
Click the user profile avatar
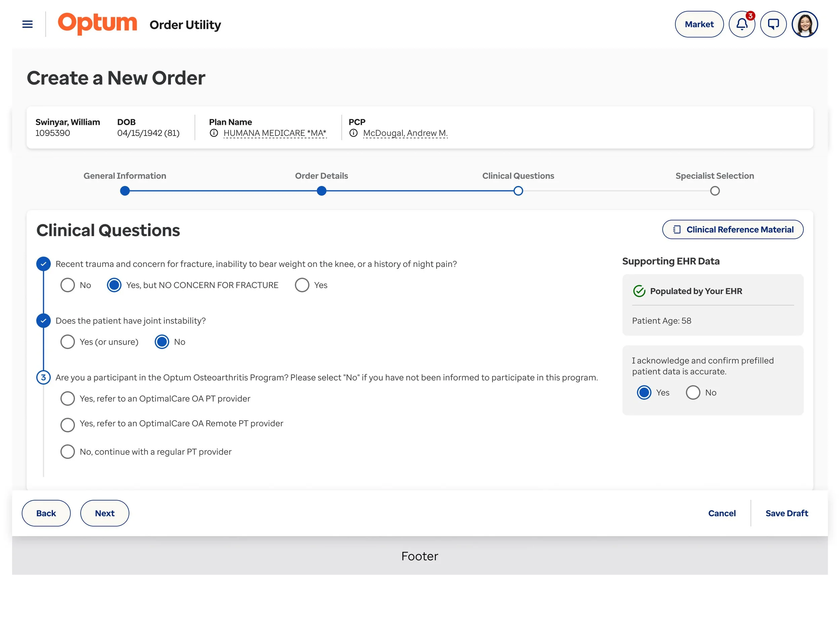click(x=805, y=24)
